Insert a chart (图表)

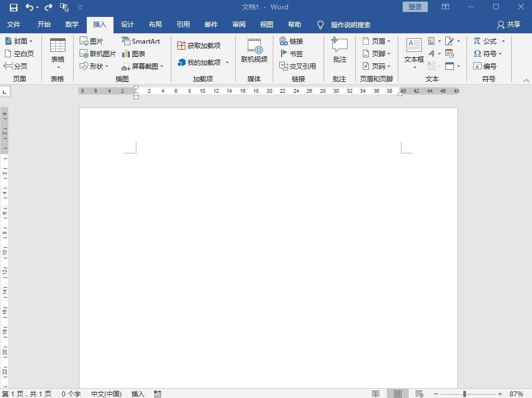coord(136,53)
